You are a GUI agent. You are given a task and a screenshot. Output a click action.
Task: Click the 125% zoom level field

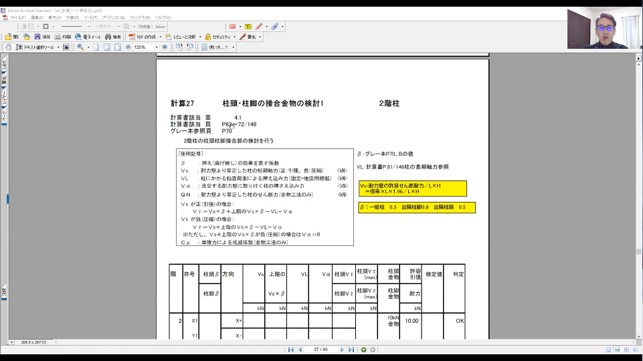143,47
